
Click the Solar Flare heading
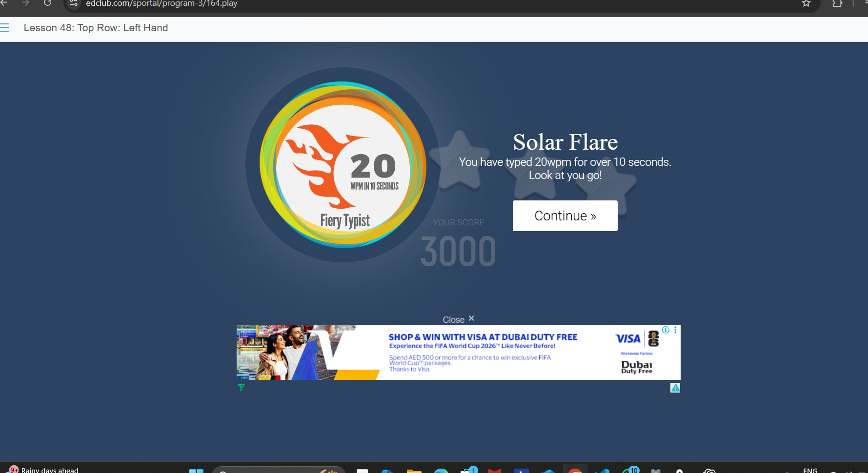(x=565, y=142)
